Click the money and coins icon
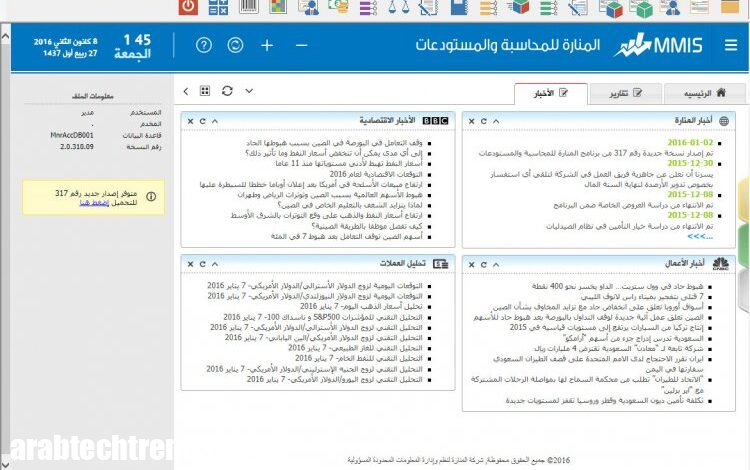The height and width of the screenshot is (470, 750). [x=339, y=6]
